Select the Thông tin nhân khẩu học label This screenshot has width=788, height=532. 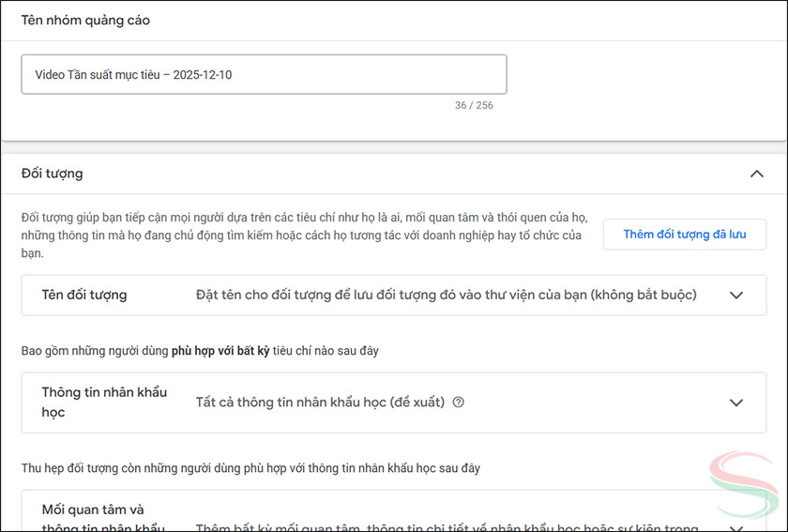point(103,402)
